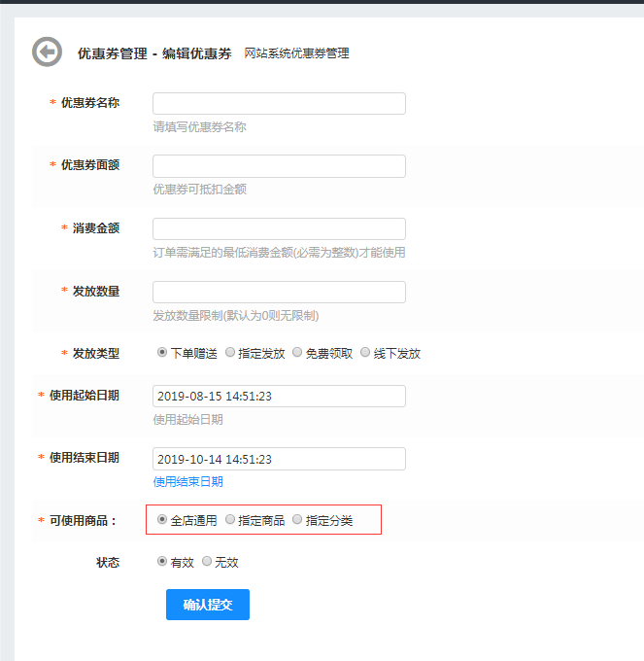Click the 网站系统优惠券管理 subtitle text

pos(296,54)
